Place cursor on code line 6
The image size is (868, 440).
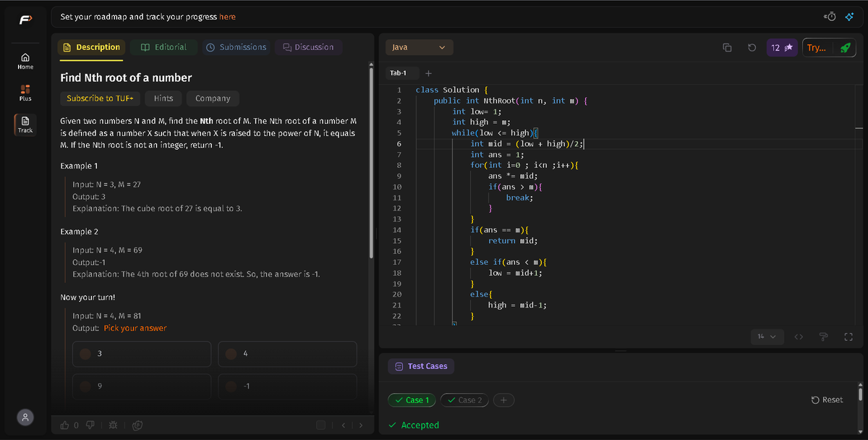(x=528, y=144)
